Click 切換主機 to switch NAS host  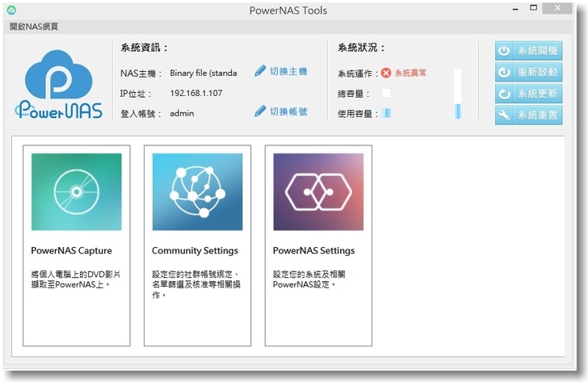coord(288,72)
